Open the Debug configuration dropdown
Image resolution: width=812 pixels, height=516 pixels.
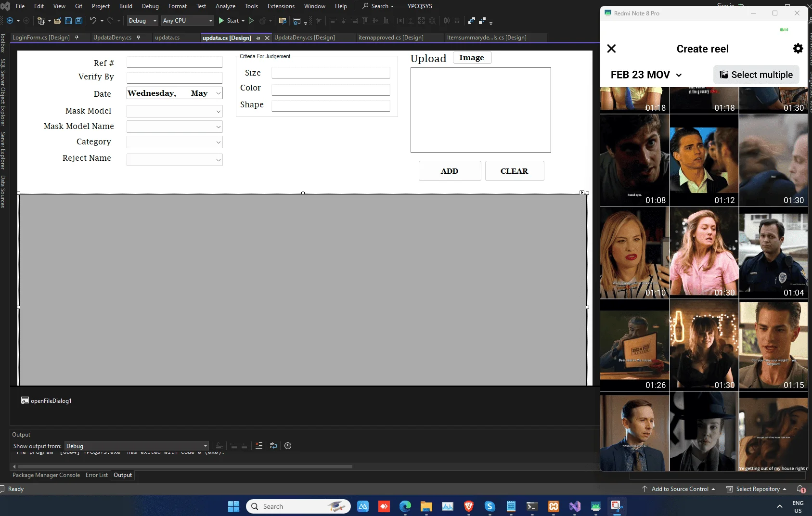142,21
